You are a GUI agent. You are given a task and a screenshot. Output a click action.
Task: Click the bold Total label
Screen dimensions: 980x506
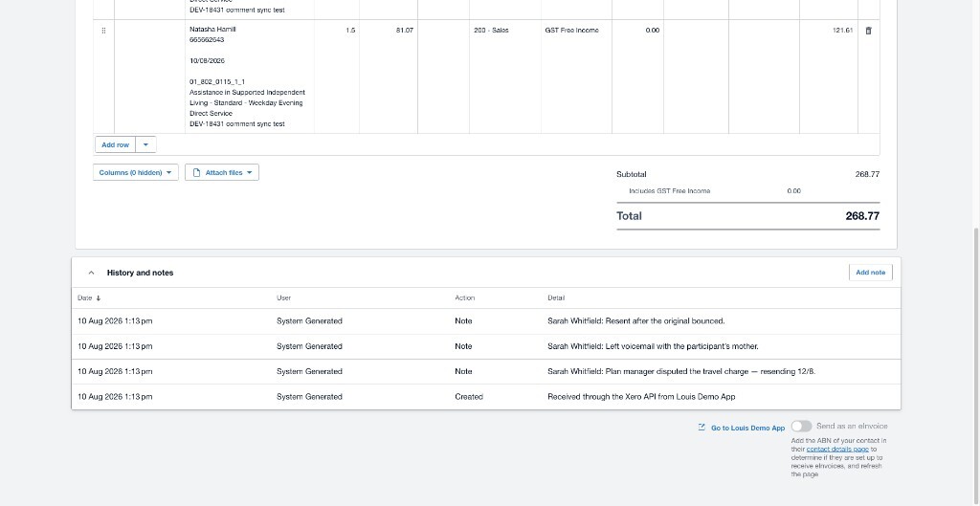[x=629, y=215]
